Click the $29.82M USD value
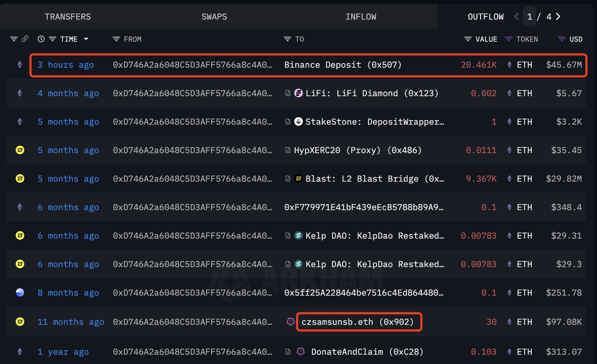 click(564, 179)
